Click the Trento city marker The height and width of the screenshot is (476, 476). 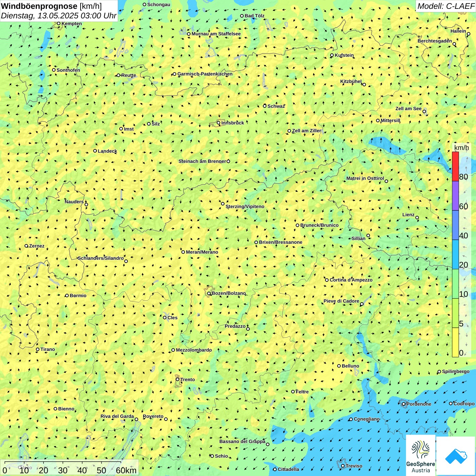[177, 379]
